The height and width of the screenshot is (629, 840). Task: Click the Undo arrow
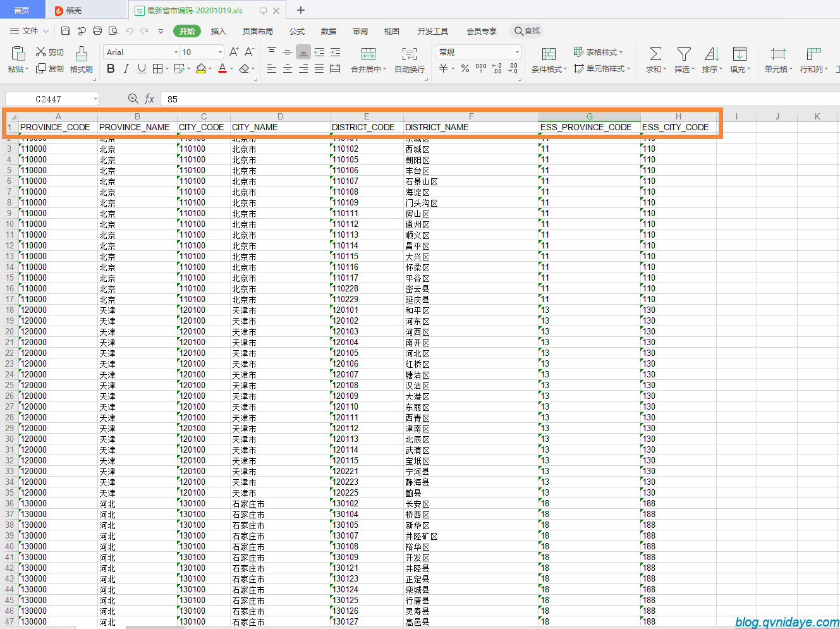129,30
